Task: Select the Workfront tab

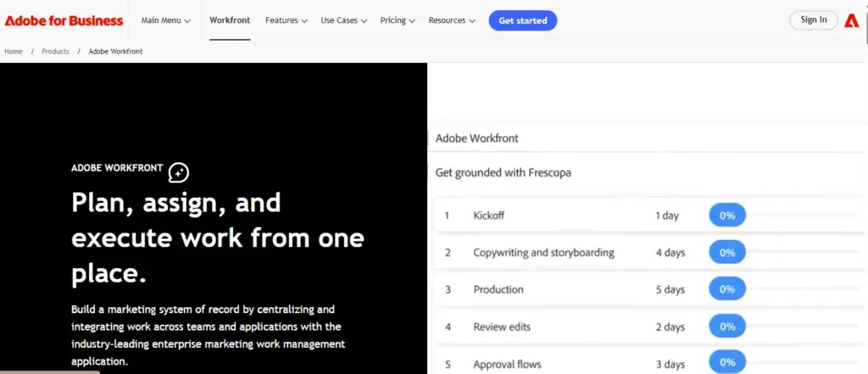Action: (230, 20)
